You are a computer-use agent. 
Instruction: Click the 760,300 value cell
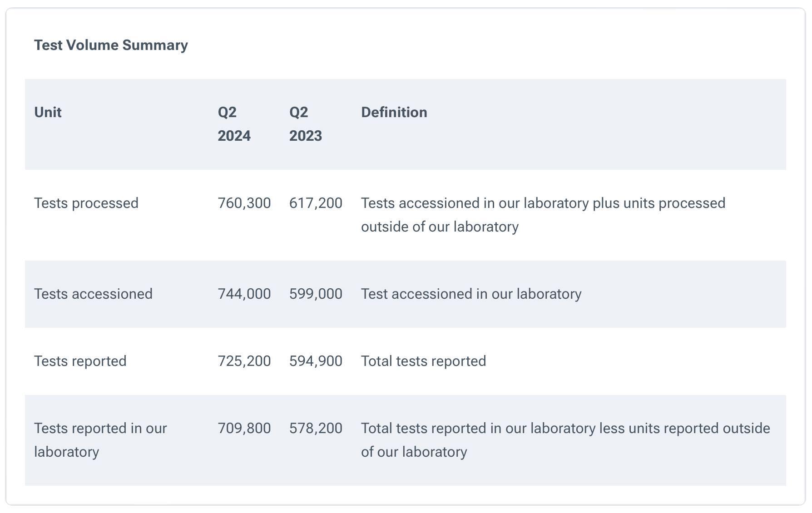(244, 203)
